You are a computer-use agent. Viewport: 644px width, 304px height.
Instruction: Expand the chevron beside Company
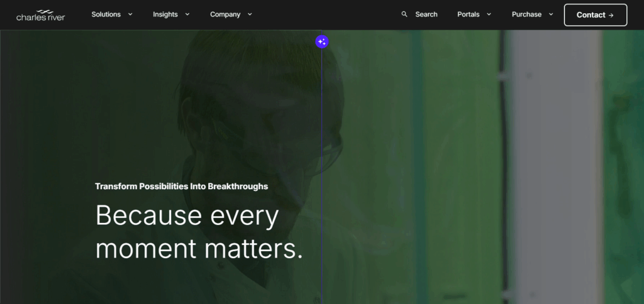250,14
